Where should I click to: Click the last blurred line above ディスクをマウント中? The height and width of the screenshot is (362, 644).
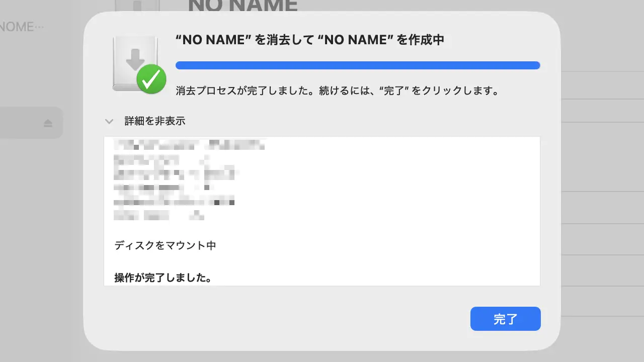tap(158, 216)
